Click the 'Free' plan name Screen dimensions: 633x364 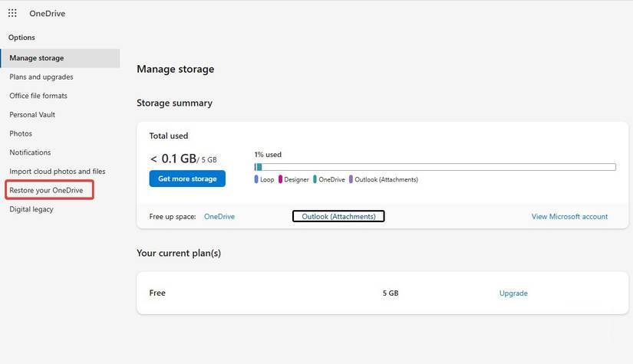tap(157, 293)
